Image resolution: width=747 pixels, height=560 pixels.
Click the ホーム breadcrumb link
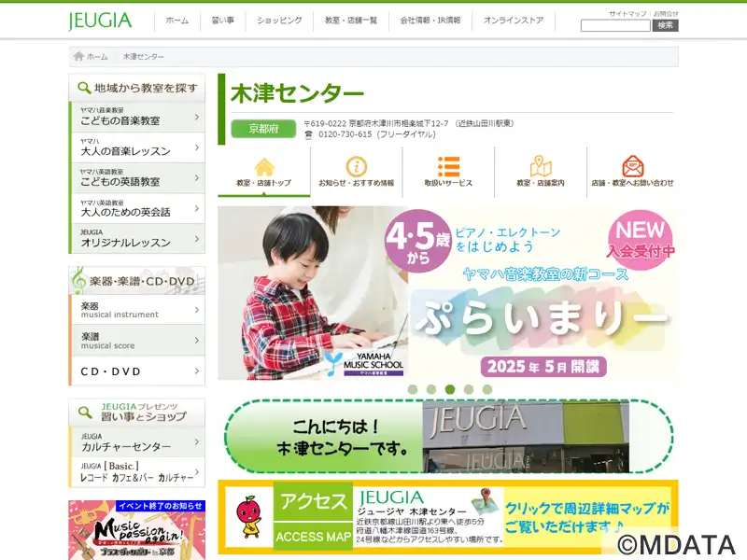point(97,57)
